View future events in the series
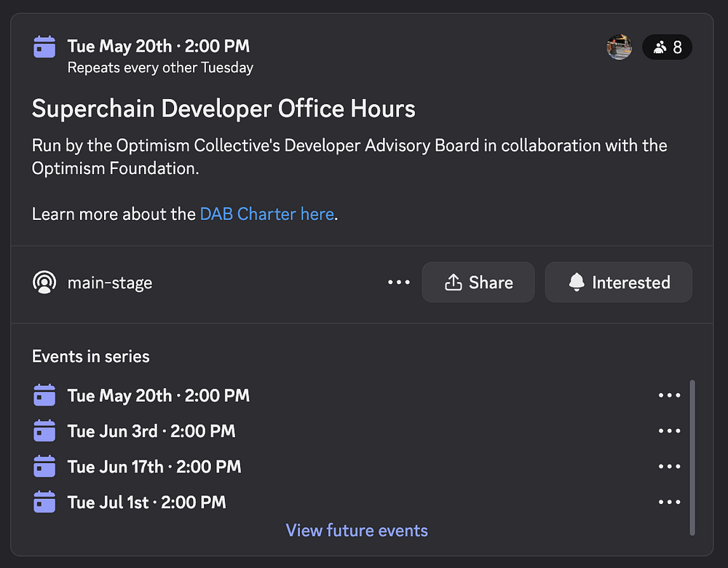 (357, 530)
